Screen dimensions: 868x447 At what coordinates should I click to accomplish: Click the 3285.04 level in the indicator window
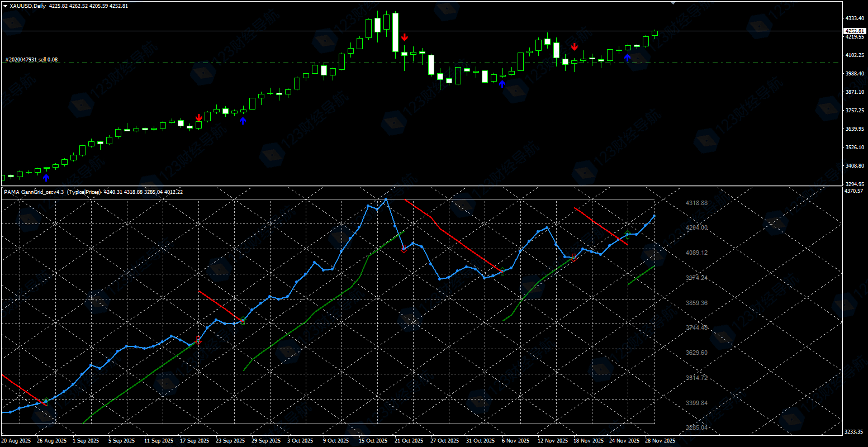[696, 427]
